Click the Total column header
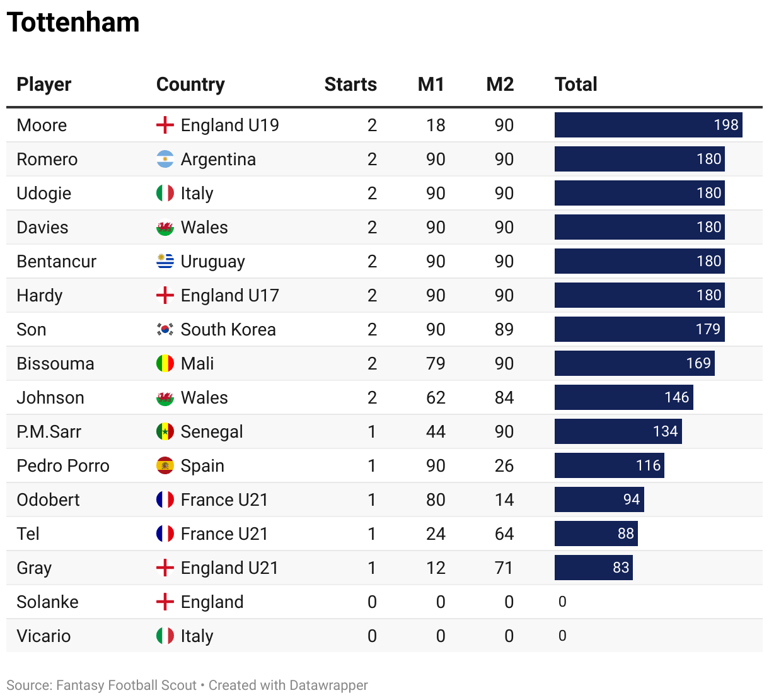 (x=575, y=85)
